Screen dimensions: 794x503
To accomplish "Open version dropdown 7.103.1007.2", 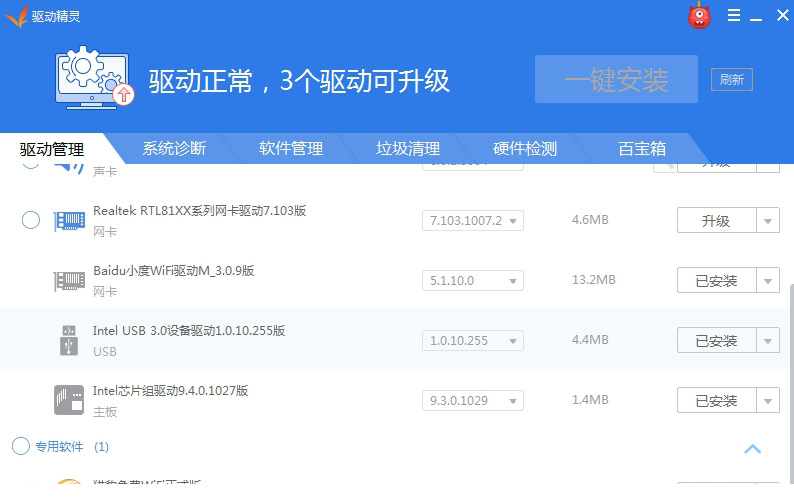I will coord(472,220).
